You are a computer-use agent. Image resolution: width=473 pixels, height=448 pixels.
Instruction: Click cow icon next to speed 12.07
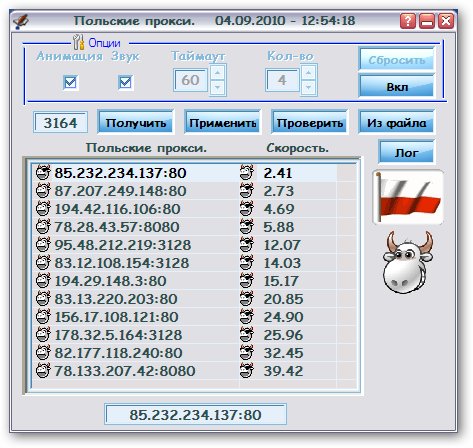coord(247,245)
